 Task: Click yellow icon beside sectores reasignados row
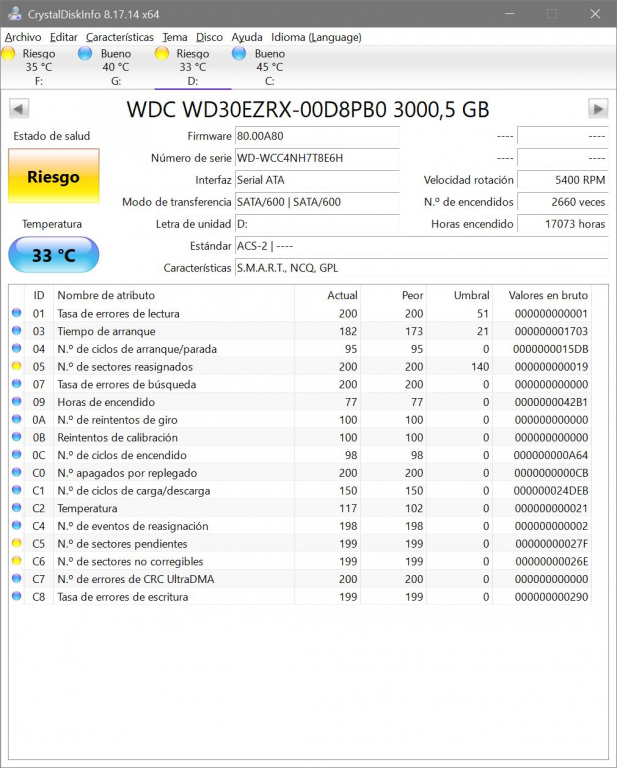[x=16, y=367]
